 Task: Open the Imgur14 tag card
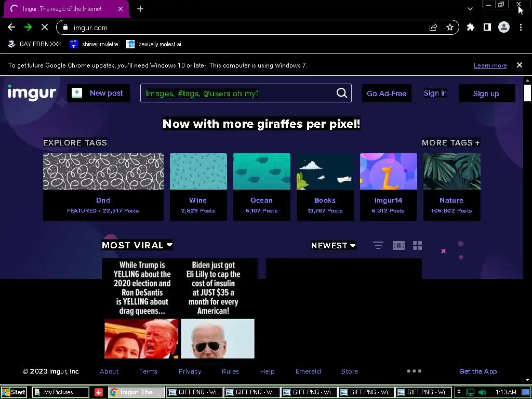click(389, 187)
